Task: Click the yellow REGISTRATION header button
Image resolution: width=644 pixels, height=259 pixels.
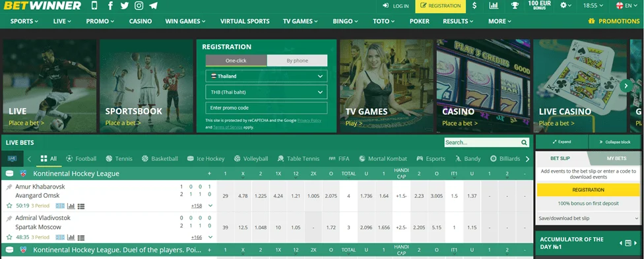Action: point(441,6)
